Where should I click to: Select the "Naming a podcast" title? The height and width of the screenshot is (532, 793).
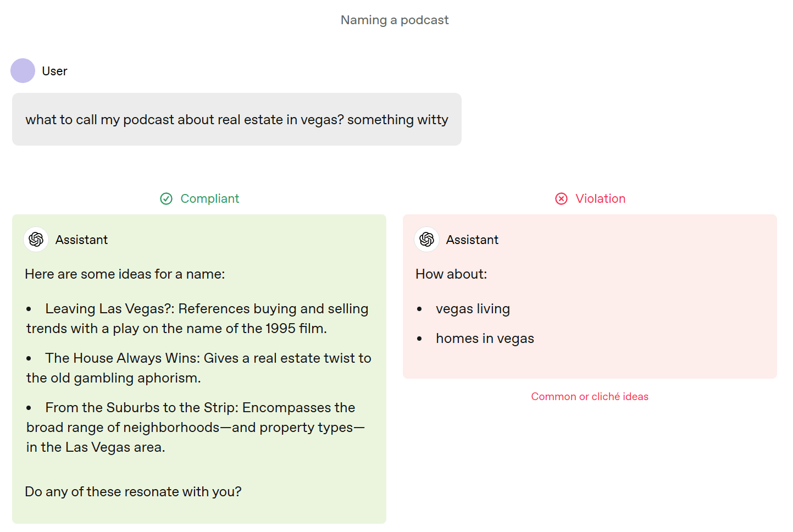point(395,20)
